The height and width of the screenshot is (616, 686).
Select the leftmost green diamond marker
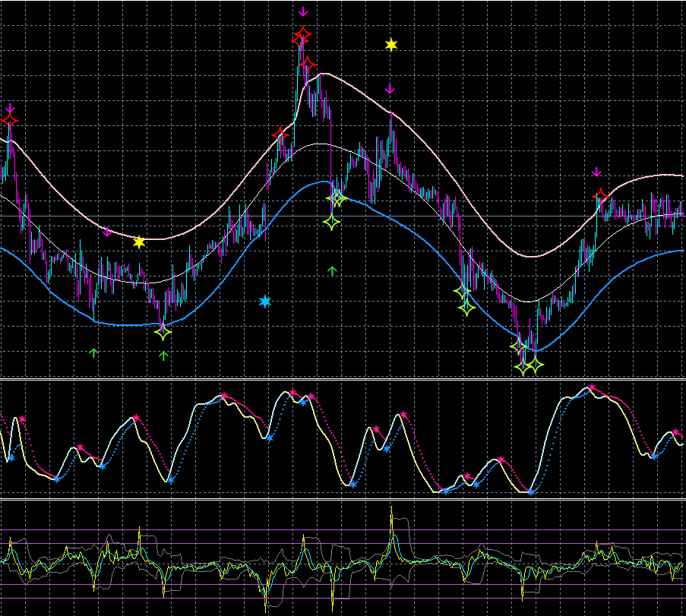pos(163,333)
